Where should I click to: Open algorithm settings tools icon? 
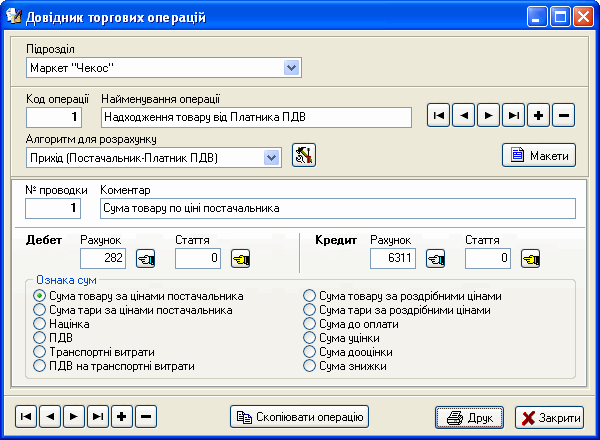pyautogui.click(x=304, y=155)
